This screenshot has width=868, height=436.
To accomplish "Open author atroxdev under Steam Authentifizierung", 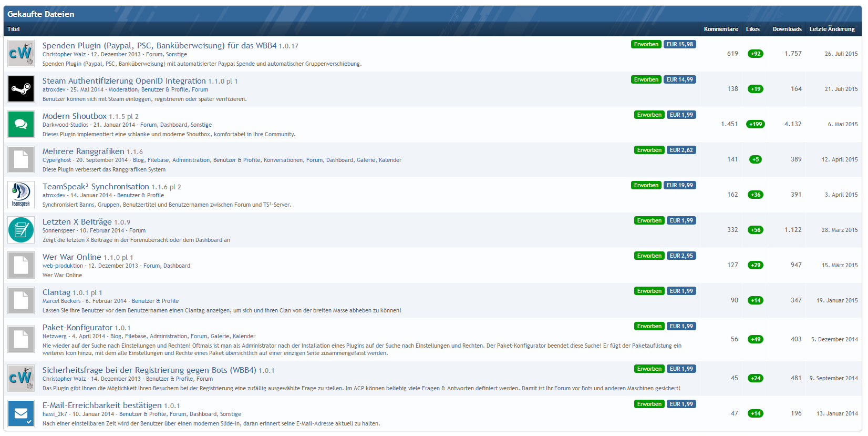I will 54,89.
